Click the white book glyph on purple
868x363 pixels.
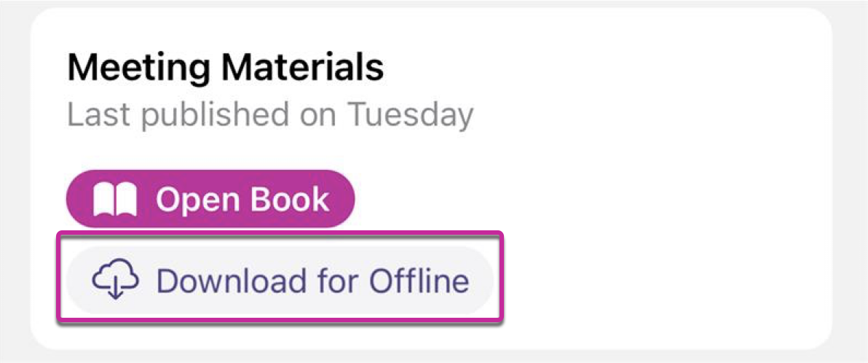[115, 200]
